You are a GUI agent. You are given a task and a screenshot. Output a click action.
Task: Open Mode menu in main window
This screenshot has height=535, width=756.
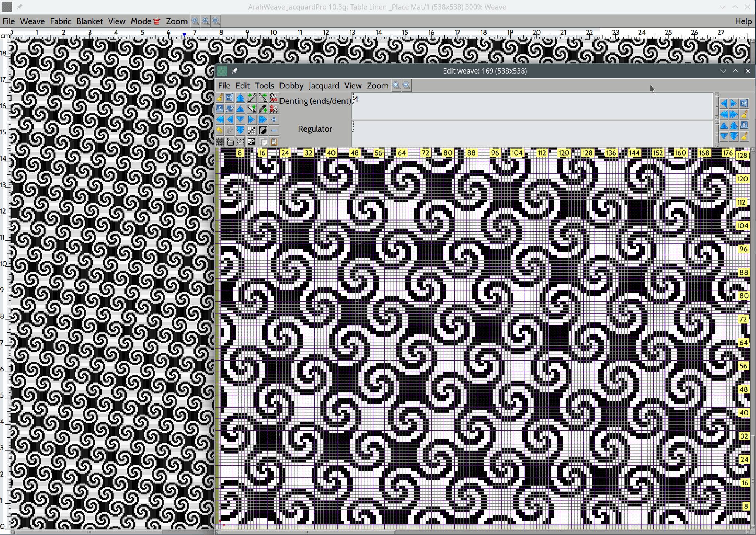click(145, 21)
